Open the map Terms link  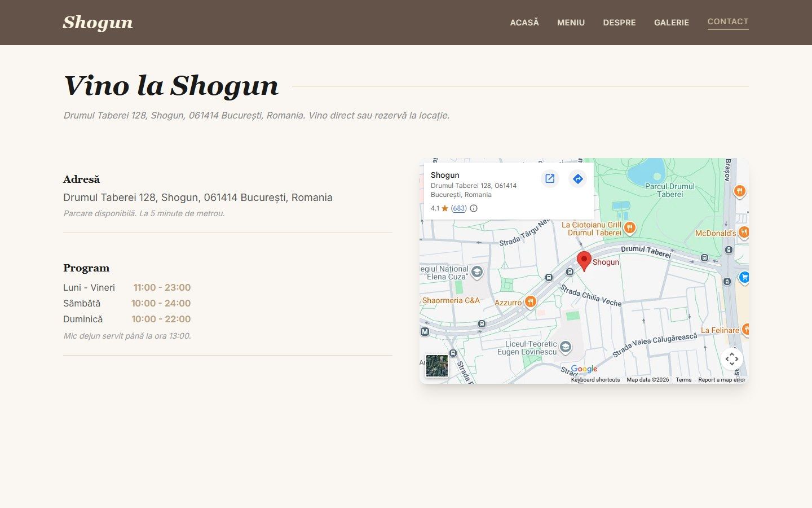[x=683, y=380]
